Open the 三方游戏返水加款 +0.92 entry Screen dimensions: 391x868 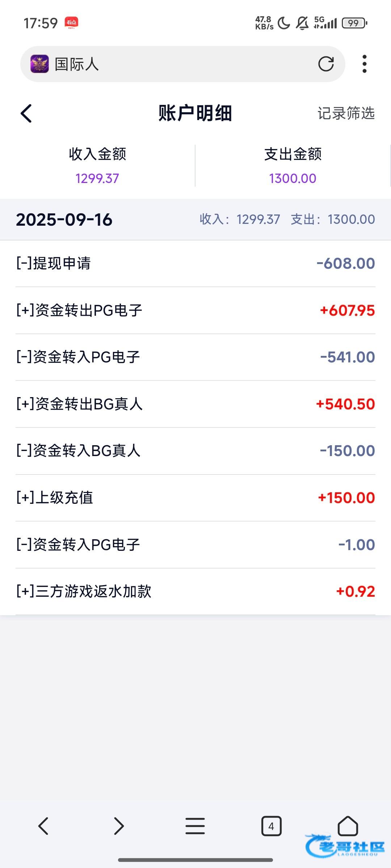pyautogui.click(x=195, y=591)
